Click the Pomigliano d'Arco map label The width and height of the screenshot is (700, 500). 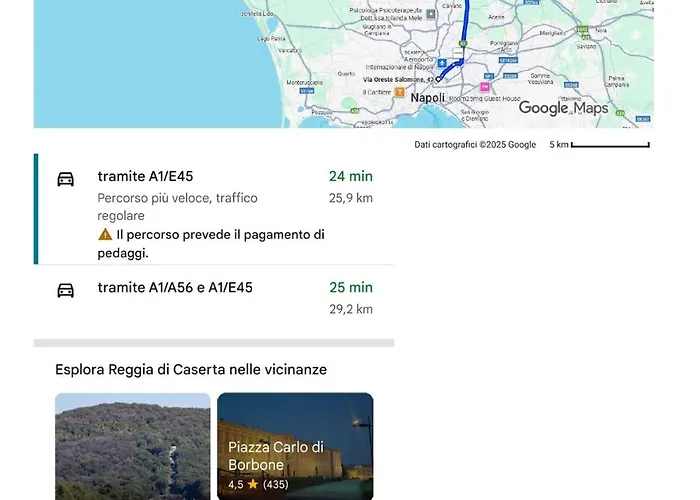pyautogui.click(x=504, y=46)
